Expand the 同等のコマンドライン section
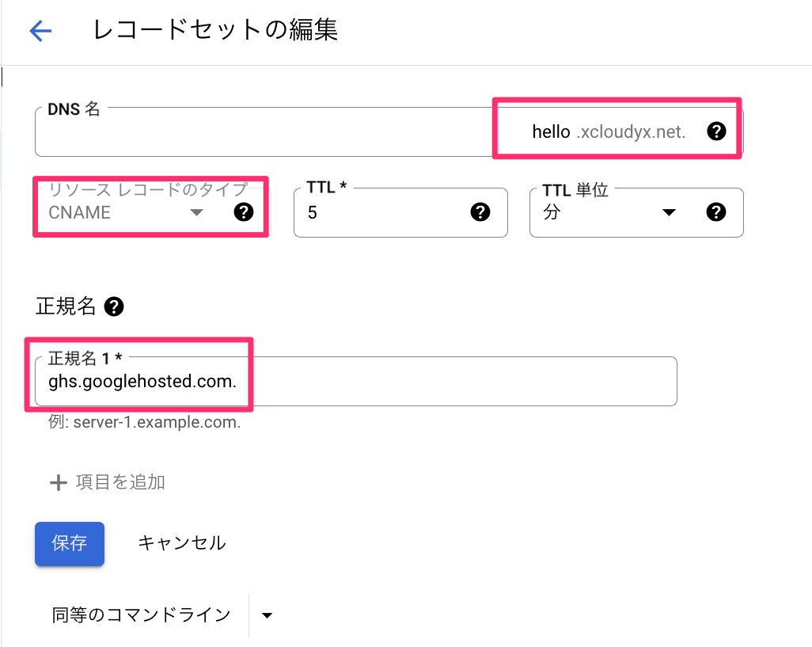Viewport: 812px width, 647px height. [268, 615]
